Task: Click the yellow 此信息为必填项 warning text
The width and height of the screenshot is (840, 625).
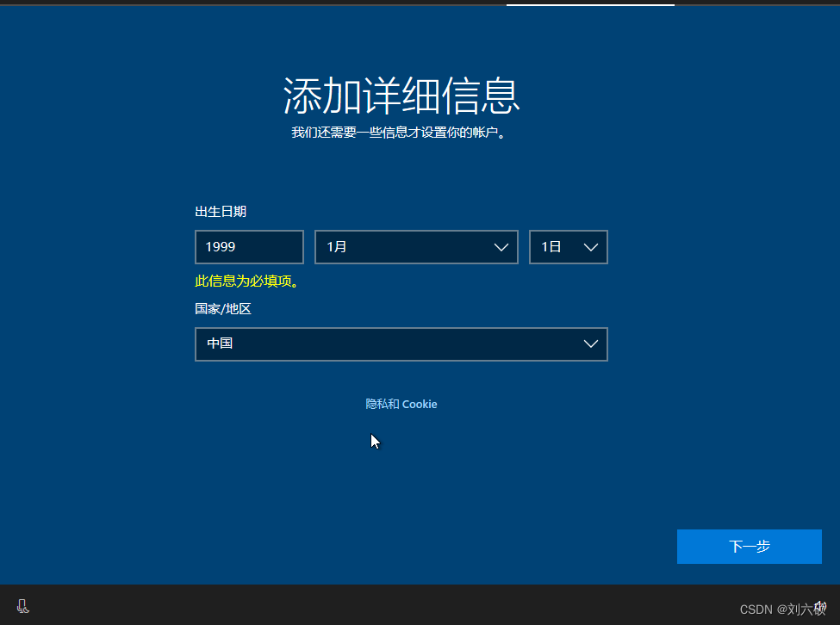Action: 246,281
